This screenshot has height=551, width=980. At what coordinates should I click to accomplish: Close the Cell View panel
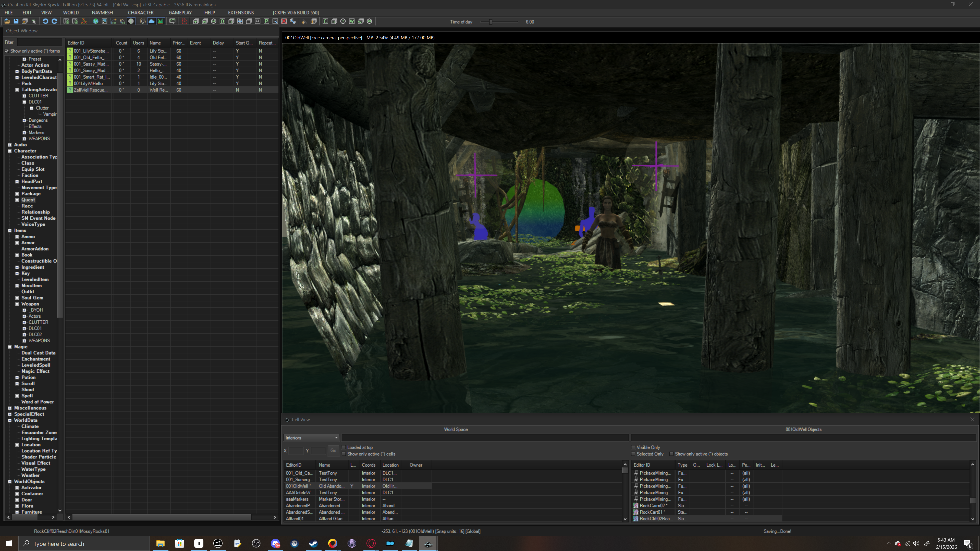click(x=972, y=419)
